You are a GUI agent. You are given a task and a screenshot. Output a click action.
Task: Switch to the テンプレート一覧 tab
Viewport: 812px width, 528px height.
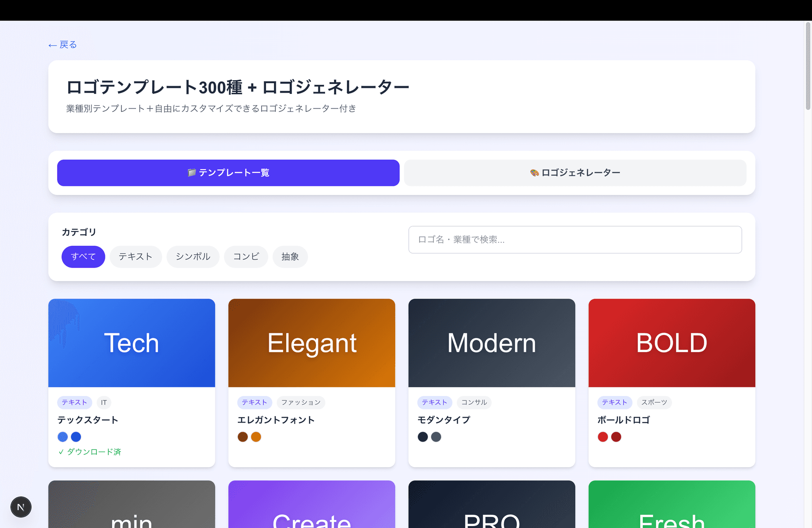228,172
